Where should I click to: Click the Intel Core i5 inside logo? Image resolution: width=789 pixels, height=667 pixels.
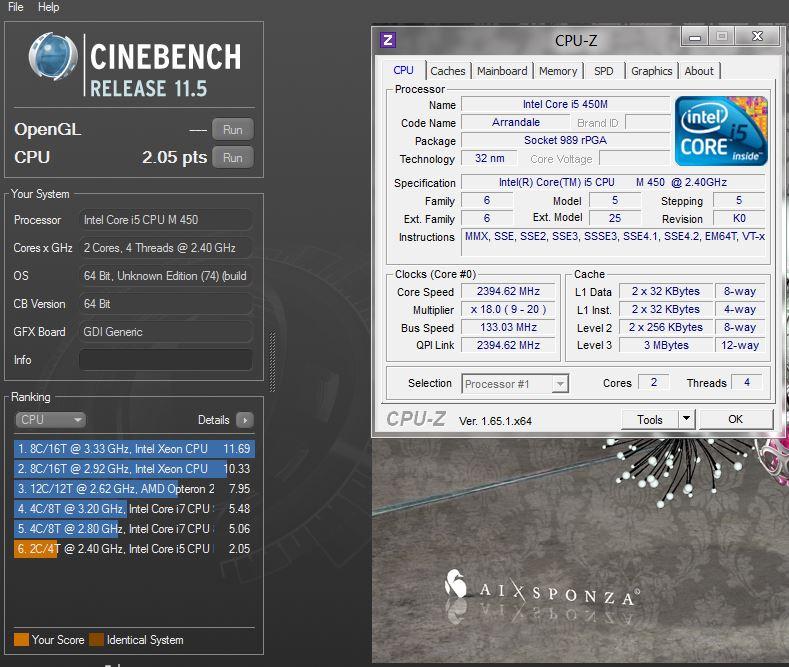point(721,131)
